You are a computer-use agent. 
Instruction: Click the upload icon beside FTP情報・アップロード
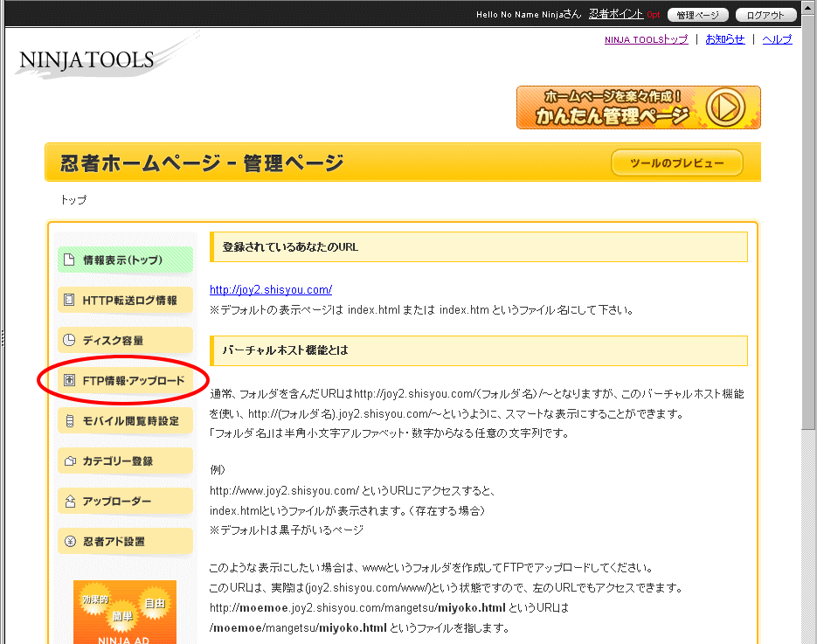(x=69, y=380)
